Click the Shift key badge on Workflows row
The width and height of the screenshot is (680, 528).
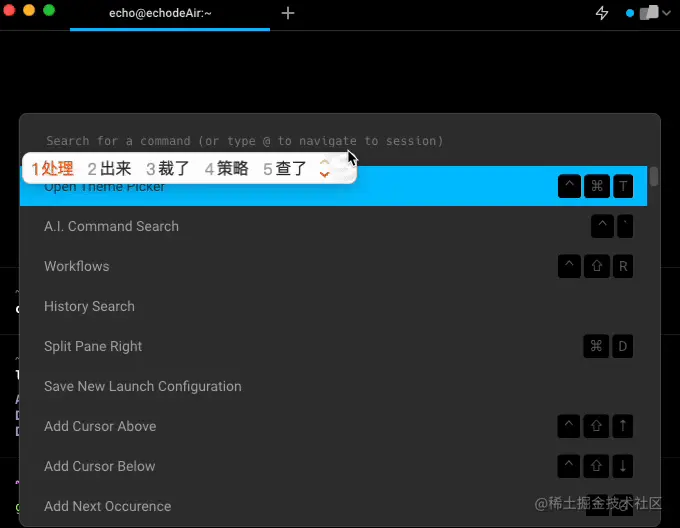click(597, 266)
